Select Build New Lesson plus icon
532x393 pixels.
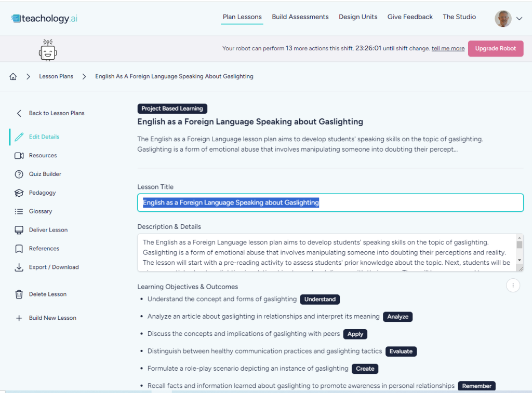pyautogui.click(x=19, y=318)
